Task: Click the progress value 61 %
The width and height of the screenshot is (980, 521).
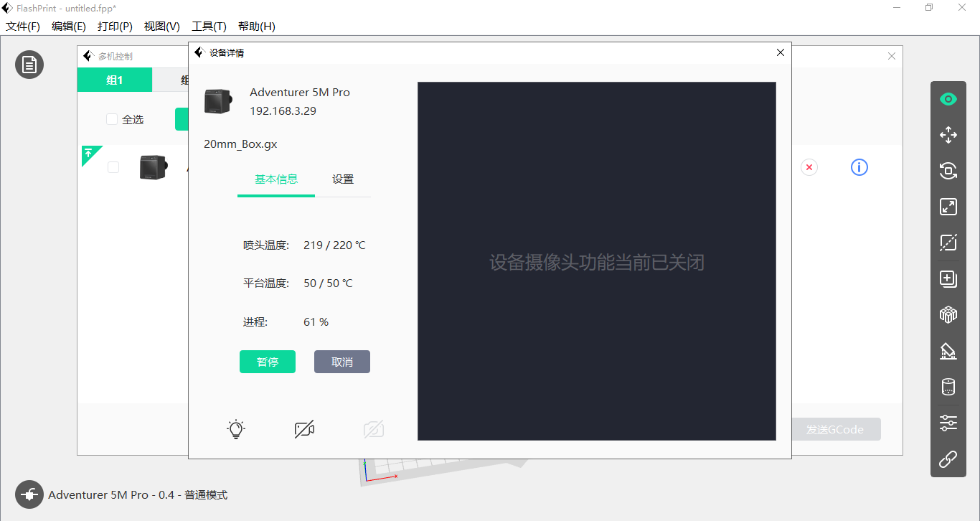Action: click(x=316, y=321)
